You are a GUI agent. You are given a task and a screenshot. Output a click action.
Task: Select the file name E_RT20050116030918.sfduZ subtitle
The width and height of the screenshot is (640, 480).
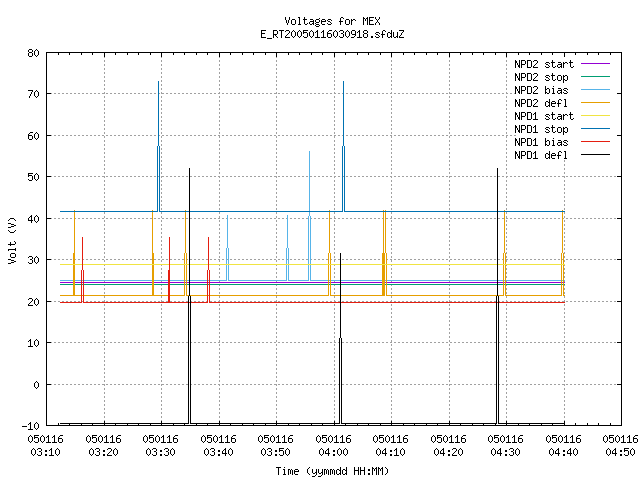tap(332, 34)
